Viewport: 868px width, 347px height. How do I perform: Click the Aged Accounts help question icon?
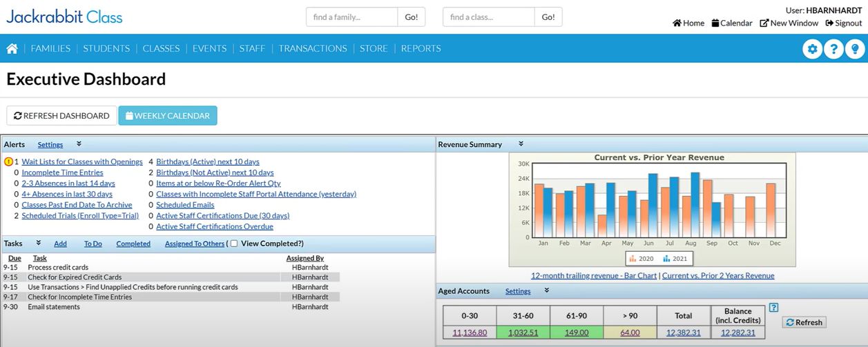click(773, 308)
